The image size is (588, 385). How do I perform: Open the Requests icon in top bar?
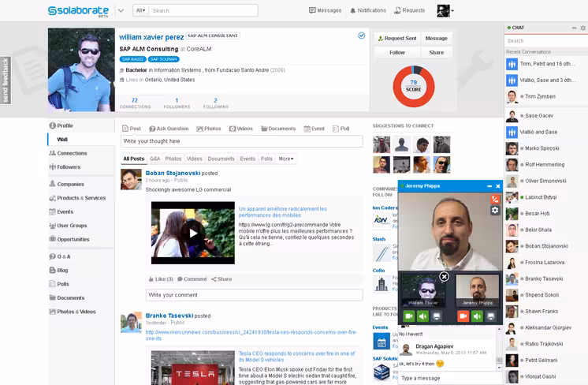[410, 10]
